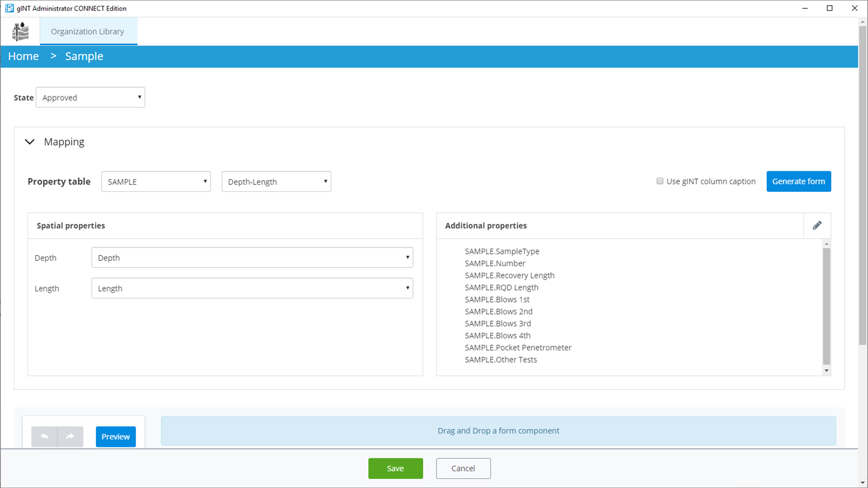This screenshot has height=488, width=868.
Task: Switch to the Organization Library tab
Action: tap(88, 32)
